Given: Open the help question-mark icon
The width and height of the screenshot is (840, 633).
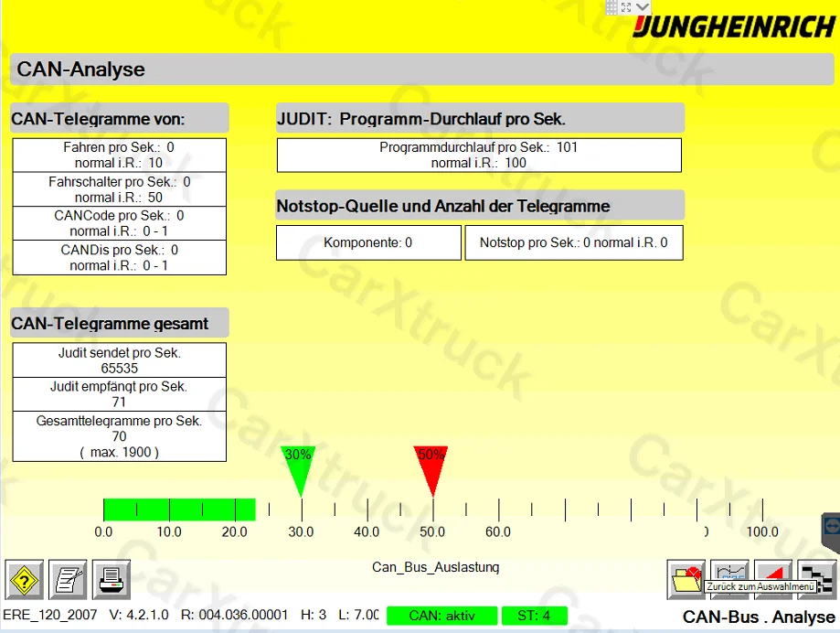Looking at the screenshot, I should click(24, 579).
